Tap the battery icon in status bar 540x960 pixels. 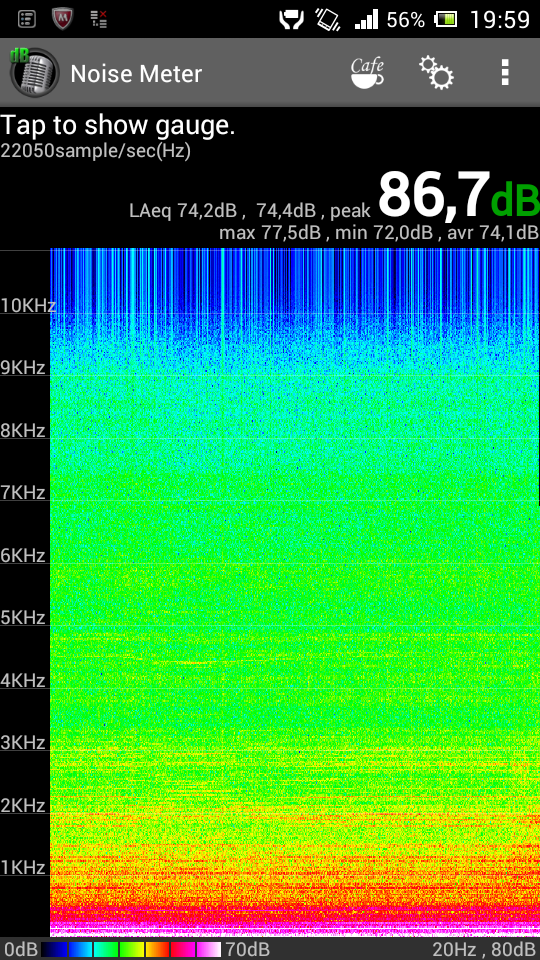coord(446,20)
